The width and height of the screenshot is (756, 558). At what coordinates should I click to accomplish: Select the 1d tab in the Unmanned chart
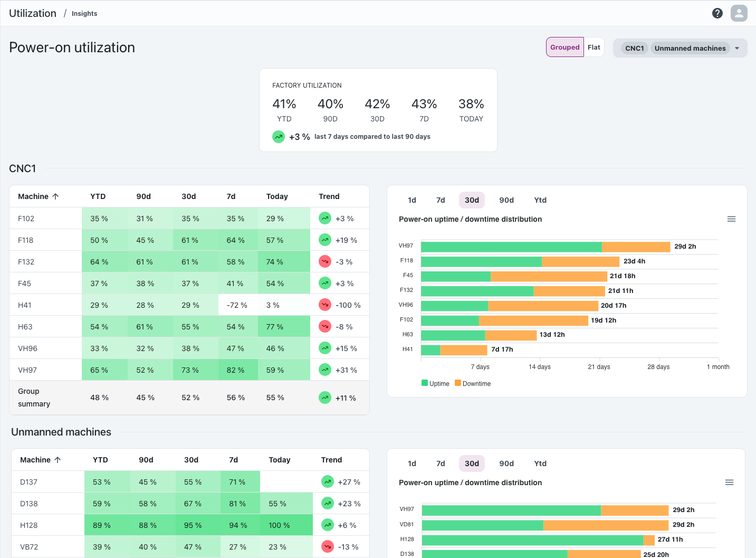412,464
